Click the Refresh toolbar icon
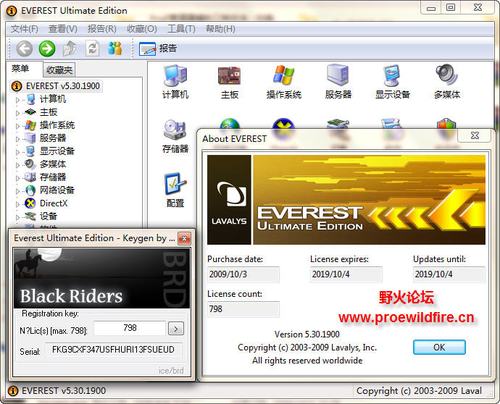 [x=92, y=49]
